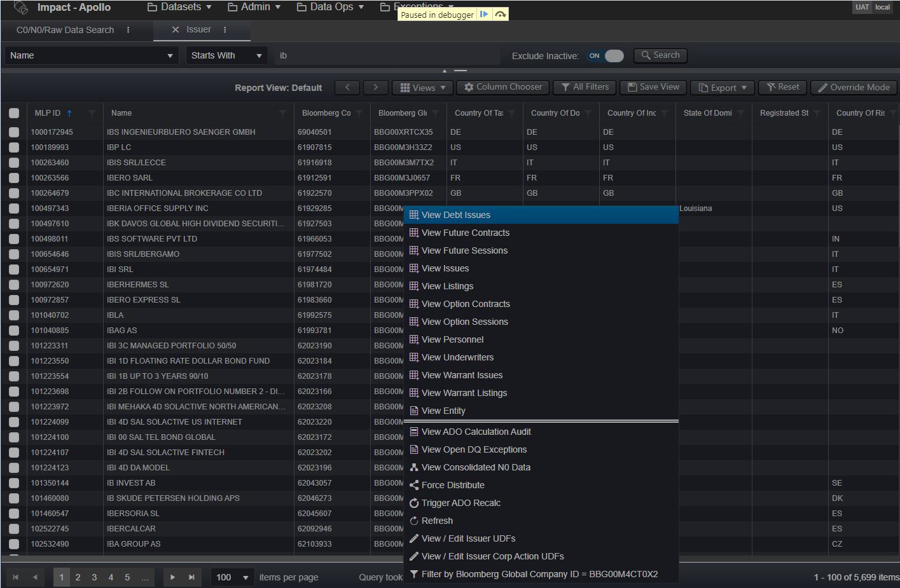Toggle the Exclude Inactive switch

(606, 56)
